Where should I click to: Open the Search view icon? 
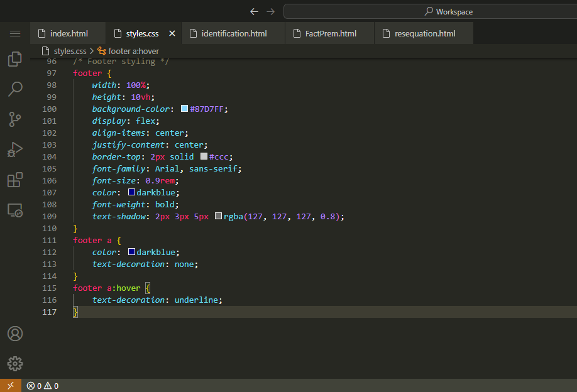pos(15,89)
